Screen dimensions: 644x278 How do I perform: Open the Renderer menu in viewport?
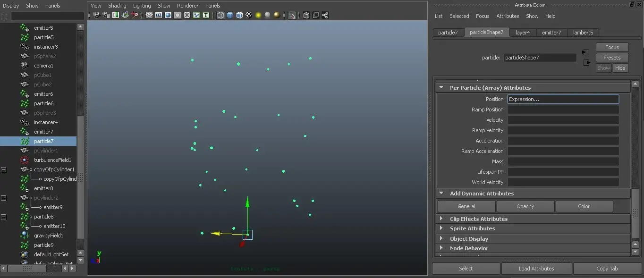point(187,6)
